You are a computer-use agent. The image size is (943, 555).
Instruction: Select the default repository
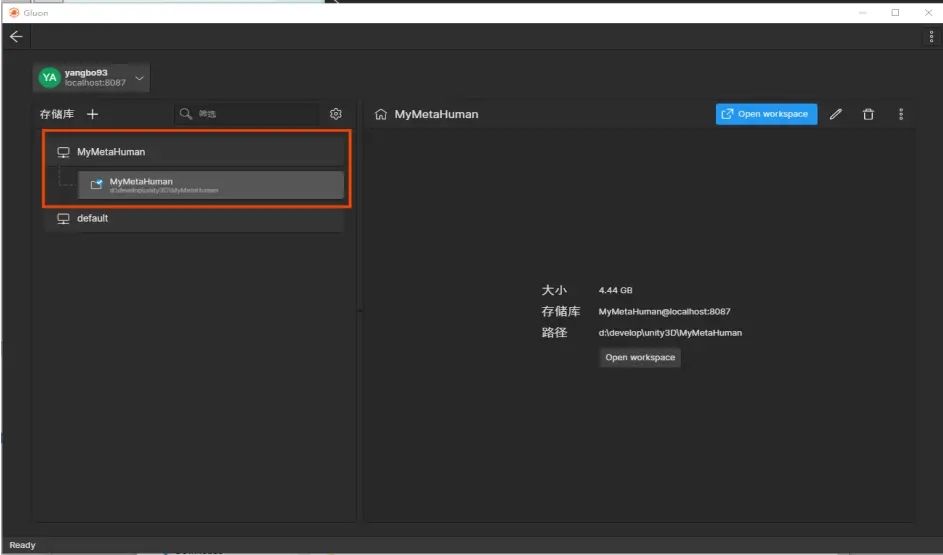[x=92, y=219]
